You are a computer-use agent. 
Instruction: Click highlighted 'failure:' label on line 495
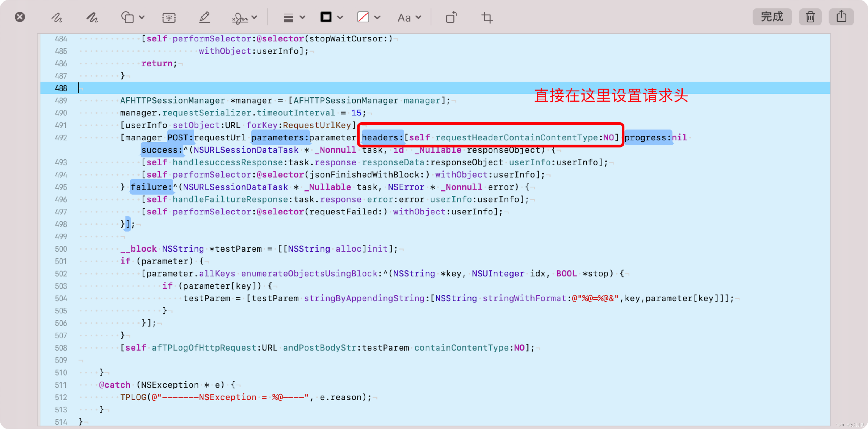[151, 187]
